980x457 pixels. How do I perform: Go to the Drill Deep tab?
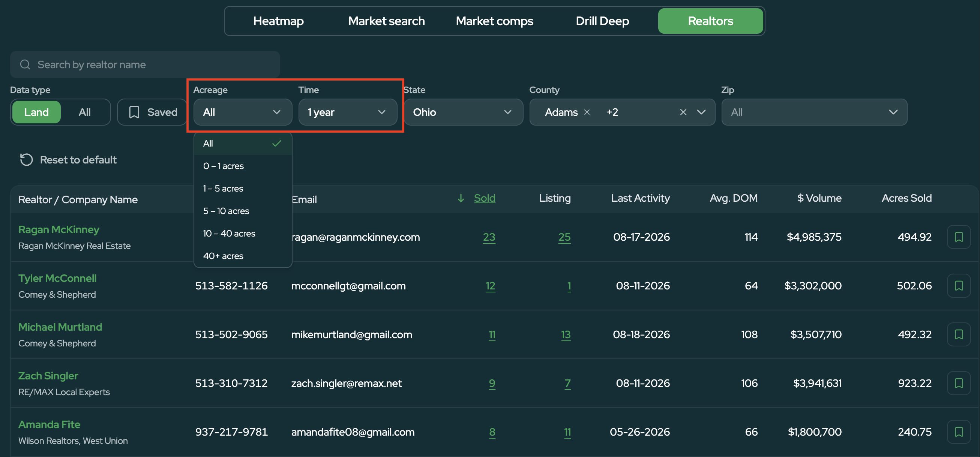tap(602, 21)
